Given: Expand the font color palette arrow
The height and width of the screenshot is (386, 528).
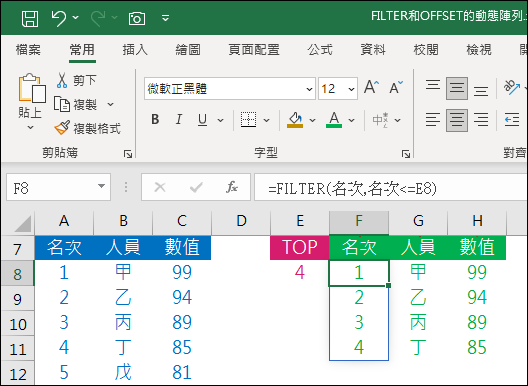Looking at the screenshot, I should coord(352,120).
